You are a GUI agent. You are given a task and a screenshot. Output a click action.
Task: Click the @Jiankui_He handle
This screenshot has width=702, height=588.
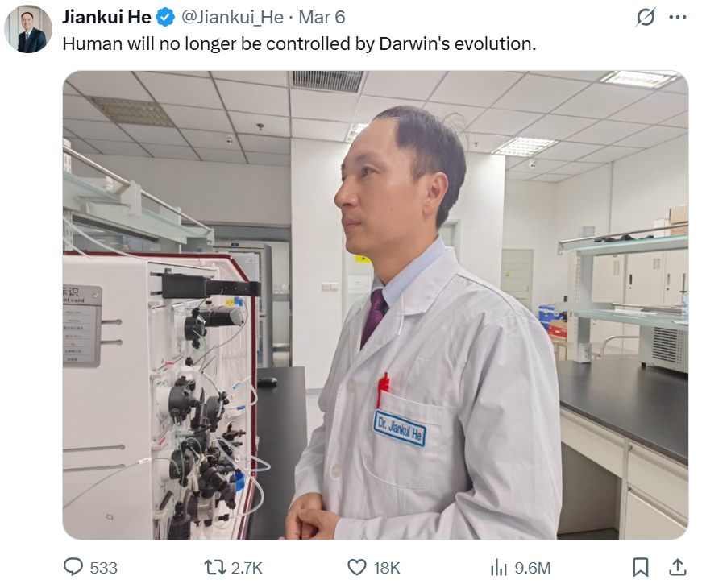(232, 18)
